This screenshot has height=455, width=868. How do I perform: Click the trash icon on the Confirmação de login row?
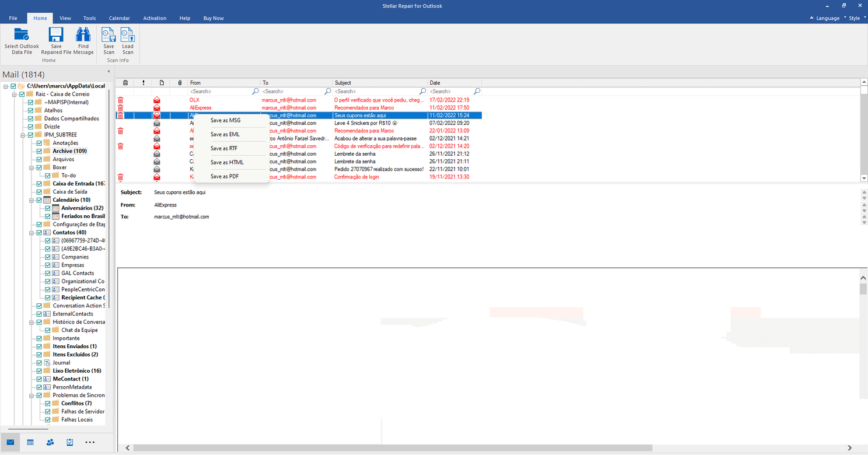(x=121, y=177)
